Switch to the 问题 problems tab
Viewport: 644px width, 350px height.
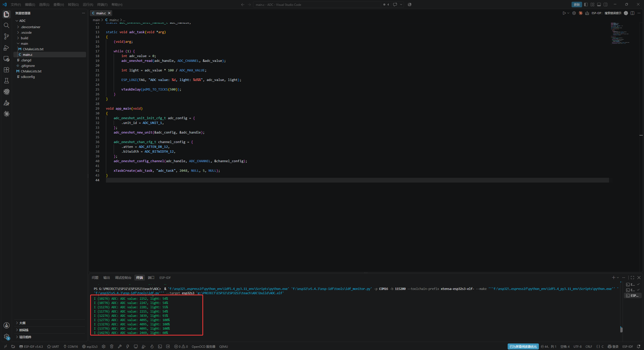coord(95,278)
